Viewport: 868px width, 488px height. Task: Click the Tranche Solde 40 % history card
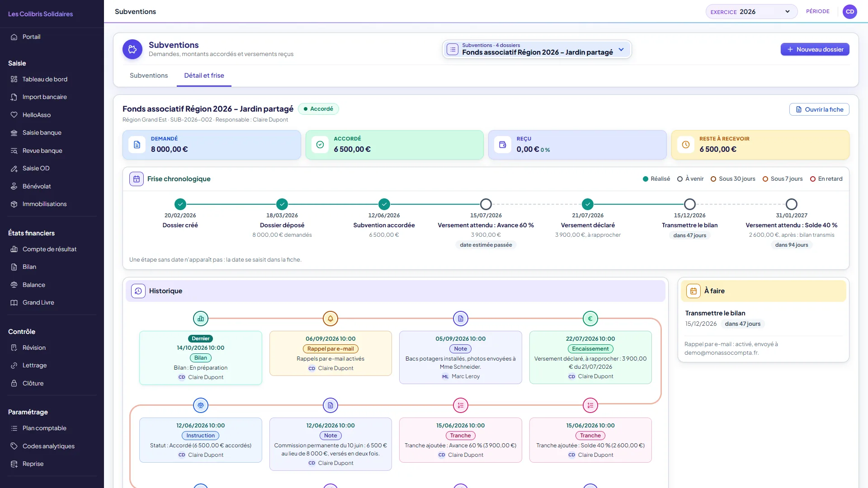click(590, 440)
